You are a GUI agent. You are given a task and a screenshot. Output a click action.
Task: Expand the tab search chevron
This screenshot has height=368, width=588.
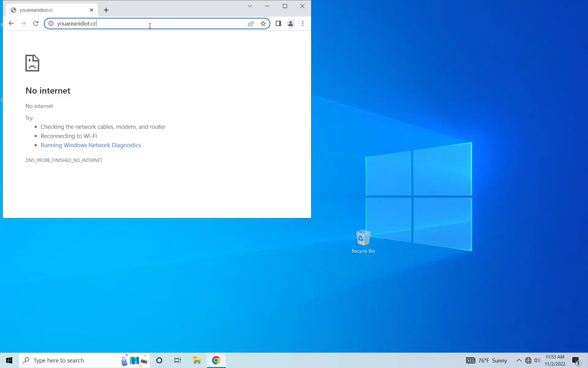click(250, 6)
